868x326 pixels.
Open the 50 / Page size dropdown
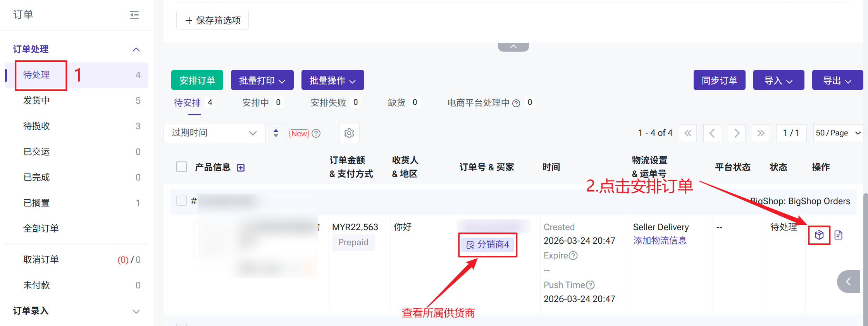pyautogui.click(x=838, y=133)
